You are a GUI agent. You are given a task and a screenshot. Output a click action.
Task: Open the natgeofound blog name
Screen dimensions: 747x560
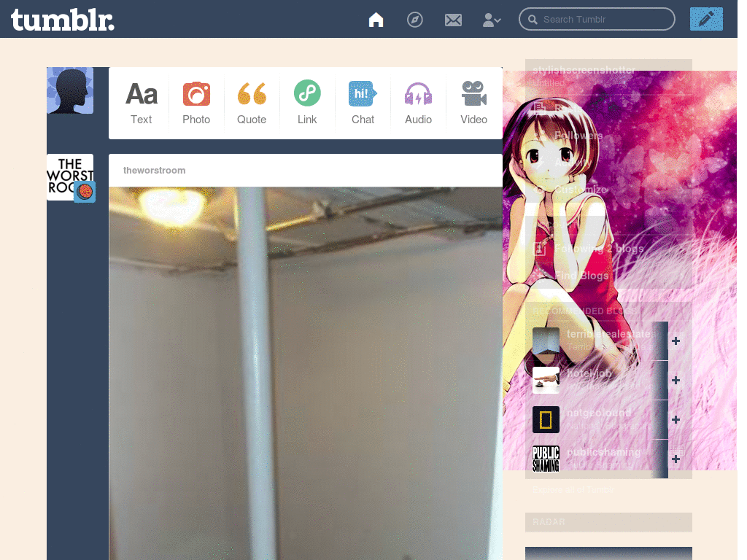tap(599, 413)
